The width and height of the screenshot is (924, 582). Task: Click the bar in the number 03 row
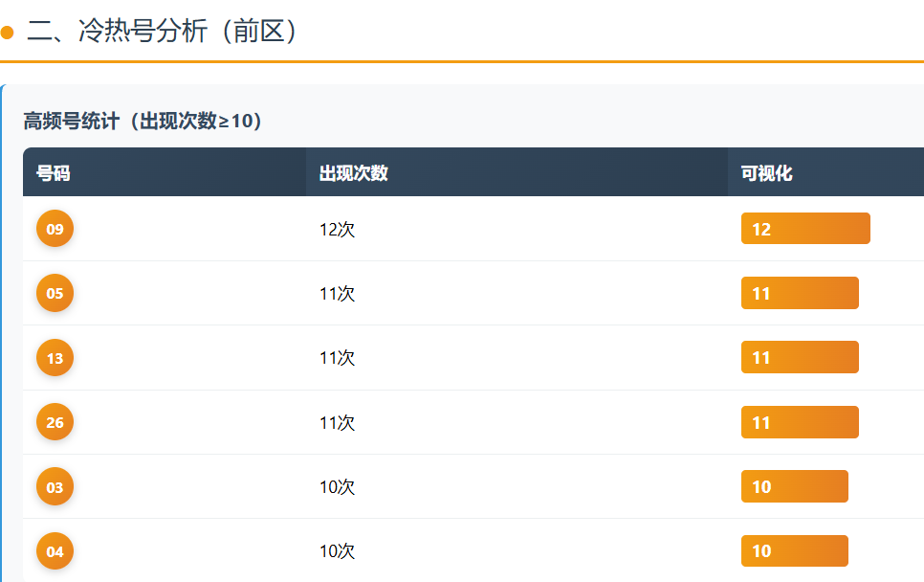pyautogui.click(x=794, y=486)
